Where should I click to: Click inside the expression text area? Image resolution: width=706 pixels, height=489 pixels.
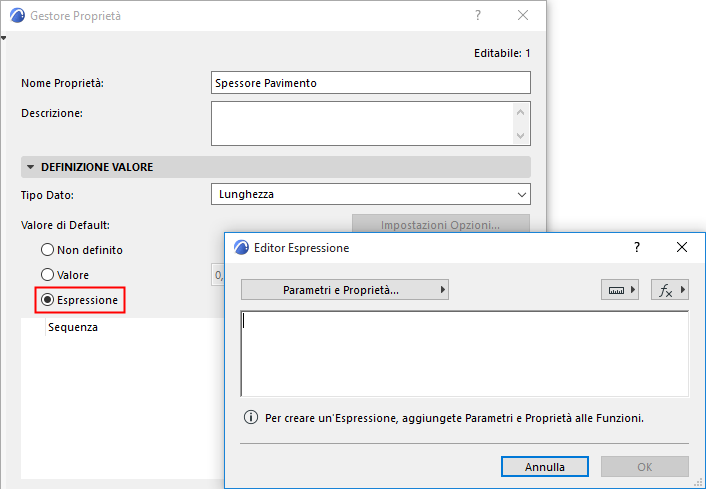(x=464, y=354)
